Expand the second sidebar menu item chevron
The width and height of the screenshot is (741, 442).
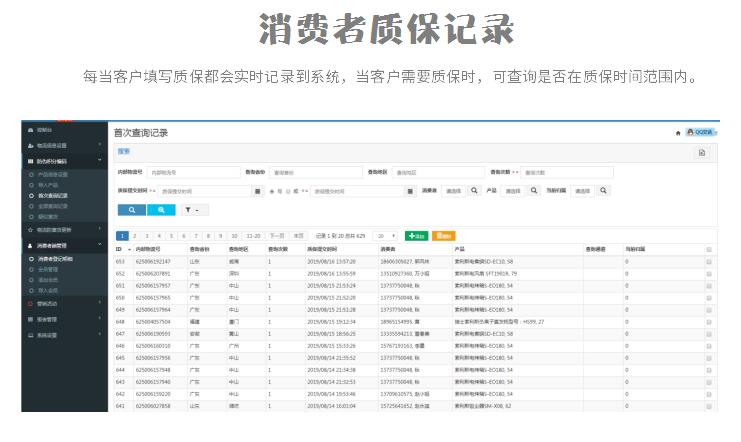tap(100, 145)
